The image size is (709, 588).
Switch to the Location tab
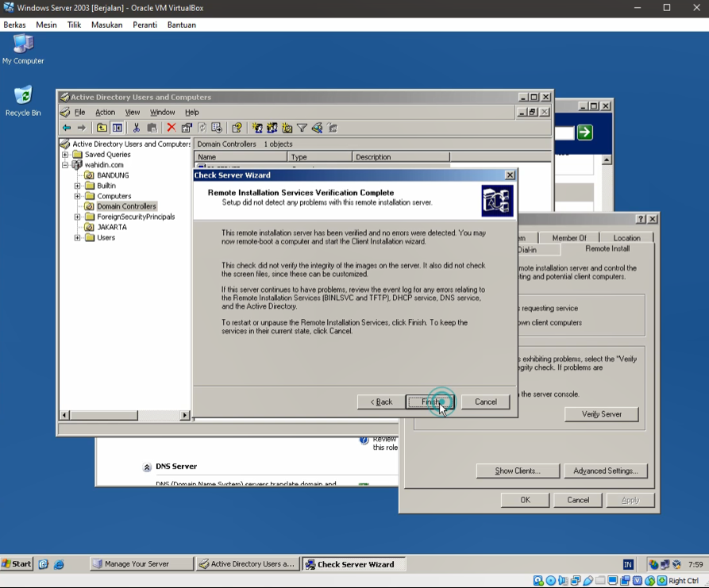point(626,238)
